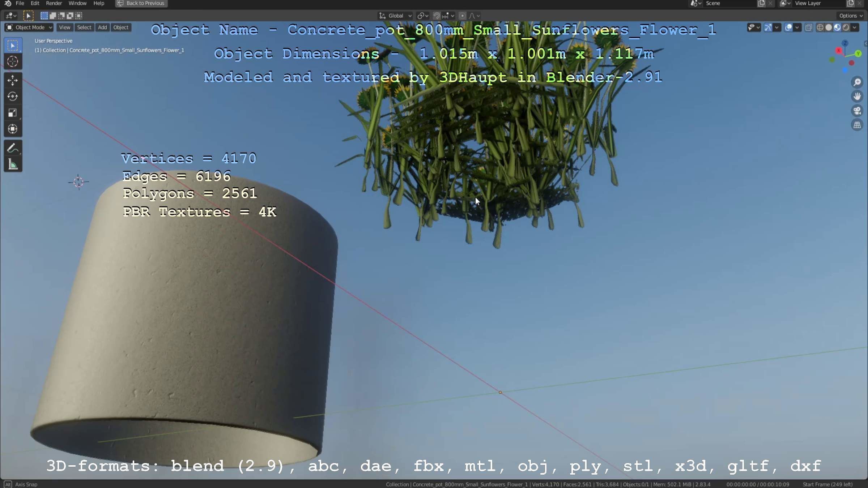Open the Object Mode dropdown
The image size is (868, 488).
pyautogui.click(x=29, y=27)
